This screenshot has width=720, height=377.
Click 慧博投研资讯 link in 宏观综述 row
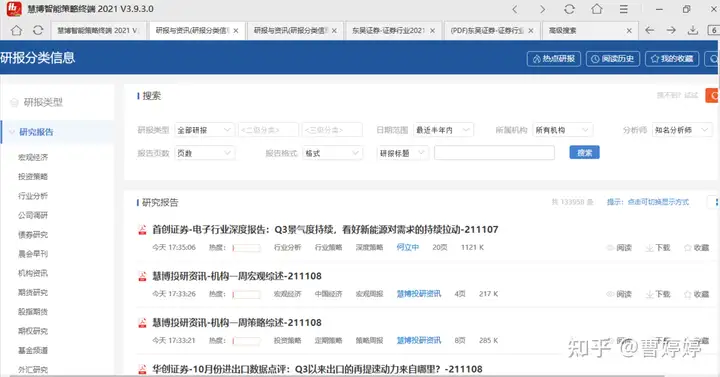[419, 294]
